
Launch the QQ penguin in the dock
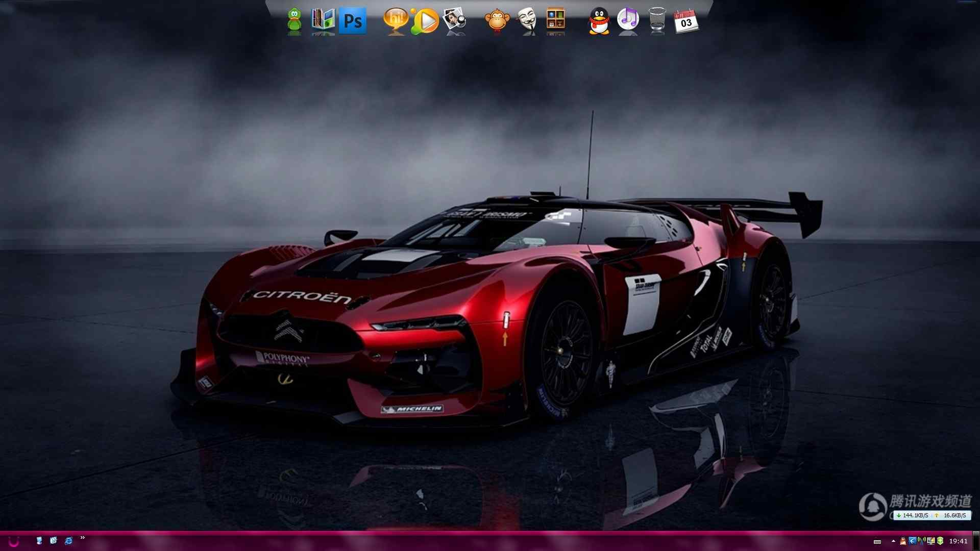599,20
